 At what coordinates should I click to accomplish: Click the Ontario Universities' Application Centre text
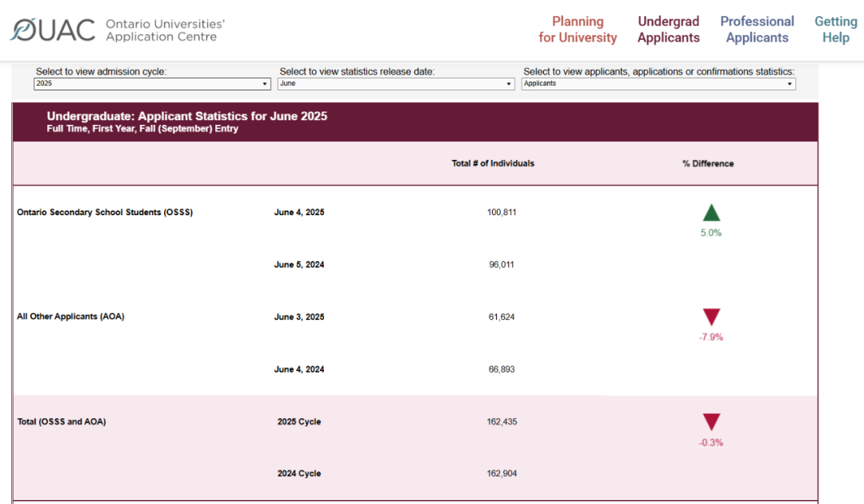165,30
